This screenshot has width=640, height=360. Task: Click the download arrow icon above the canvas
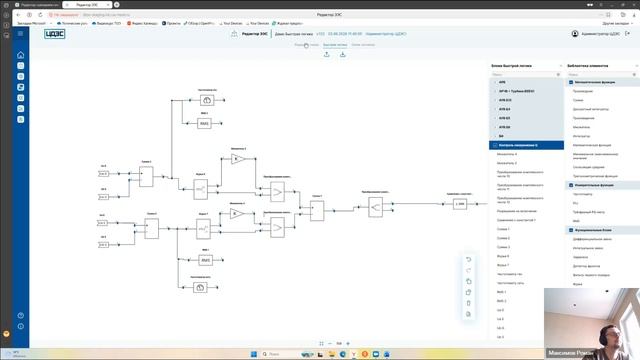[x=343, y=54]
